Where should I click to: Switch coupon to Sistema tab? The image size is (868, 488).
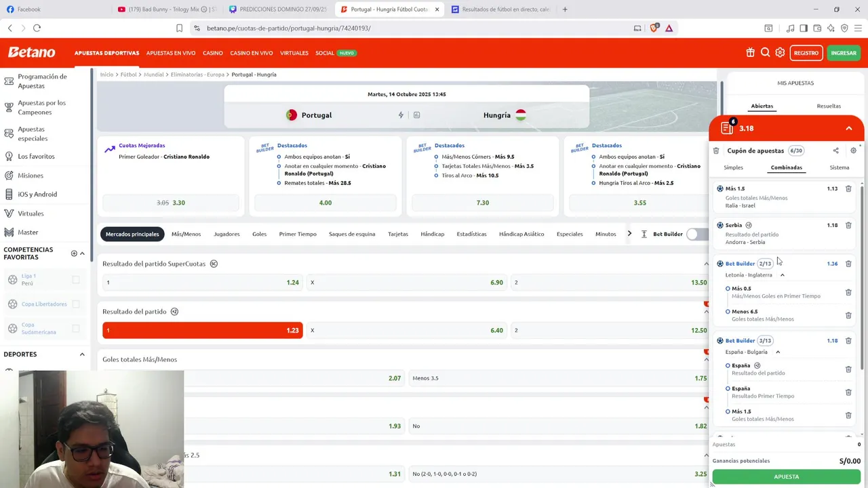839,167
